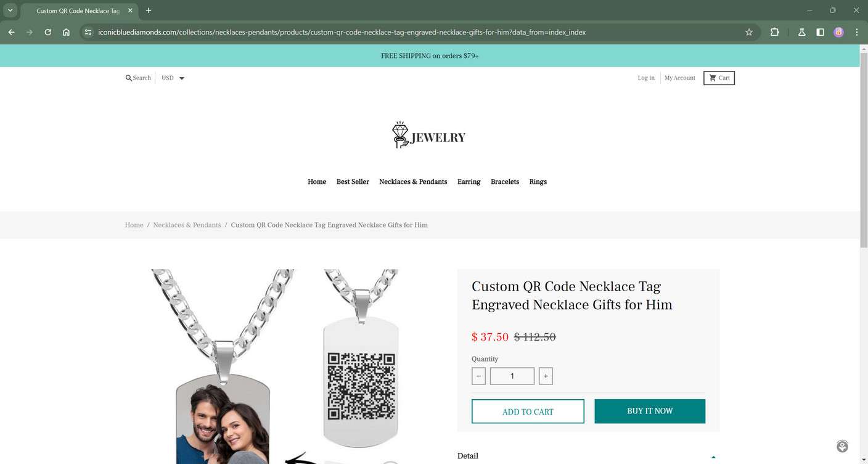Click BUY IT NOW button
The height and width of the screenshot is (464, 868).
650,411
